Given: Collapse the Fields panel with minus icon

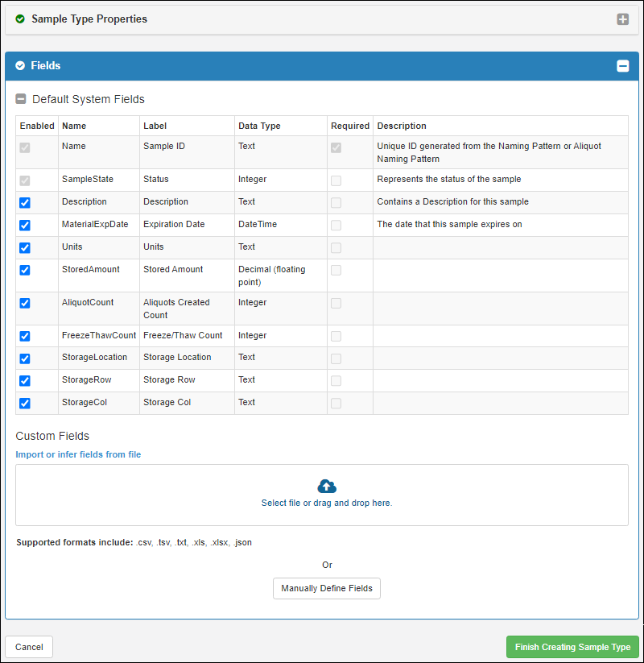Looking at the screenshot, I should coord(622,66).
